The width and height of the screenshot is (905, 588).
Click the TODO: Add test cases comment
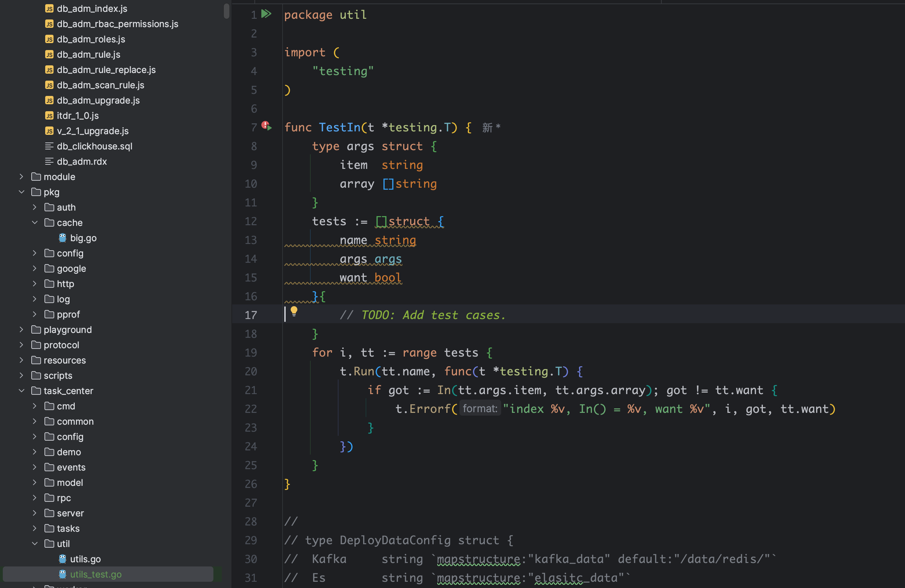[423, 315]
